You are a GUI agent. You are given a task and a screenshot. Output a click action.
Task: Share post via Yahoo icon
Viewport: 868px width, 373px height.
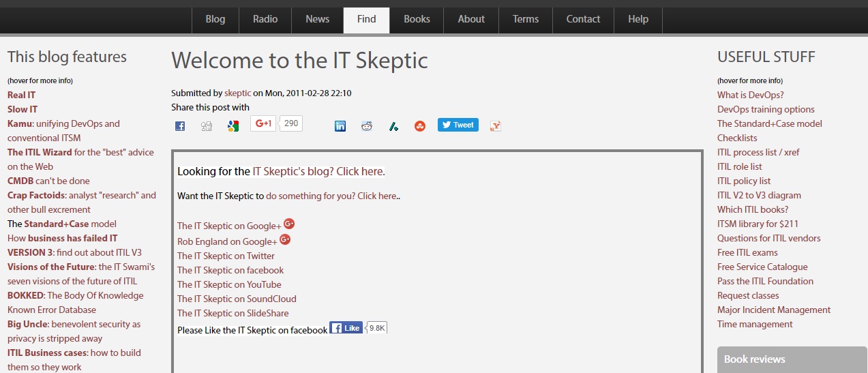[496, 126]
